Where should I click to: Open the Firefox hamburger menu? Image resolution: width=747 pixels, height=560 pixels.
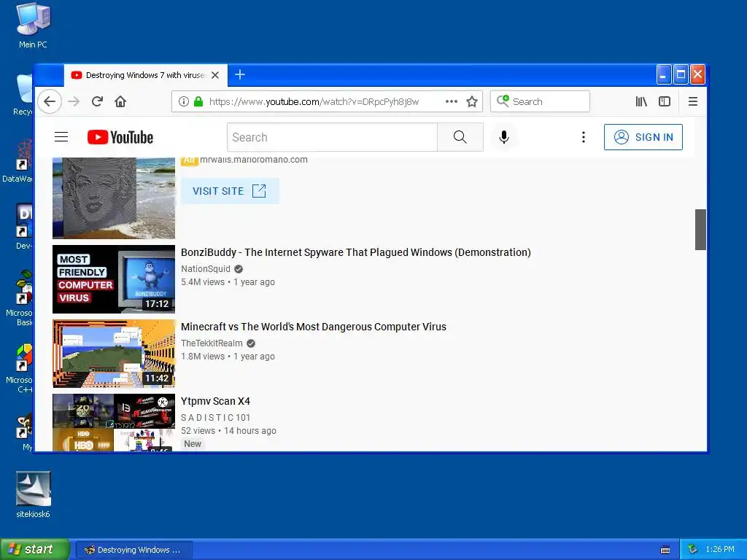tap(693, 101)
